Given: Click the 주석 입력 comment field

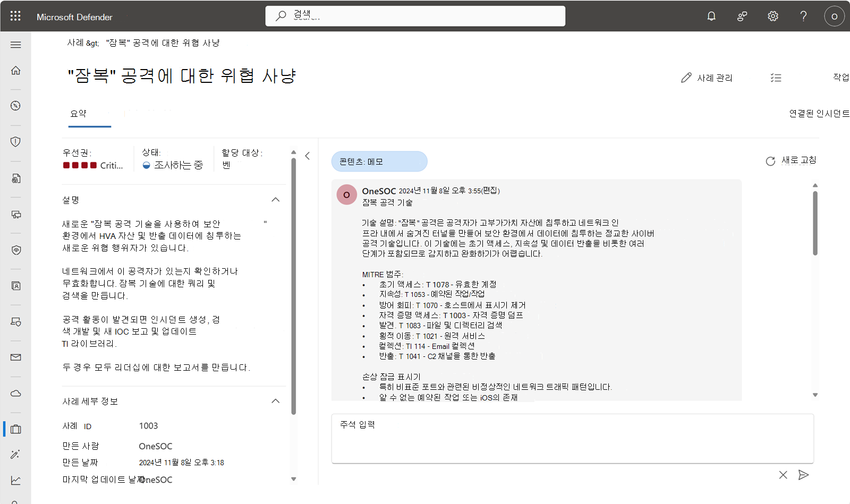Looking at the screenshot, I should (x=573, y=439).
